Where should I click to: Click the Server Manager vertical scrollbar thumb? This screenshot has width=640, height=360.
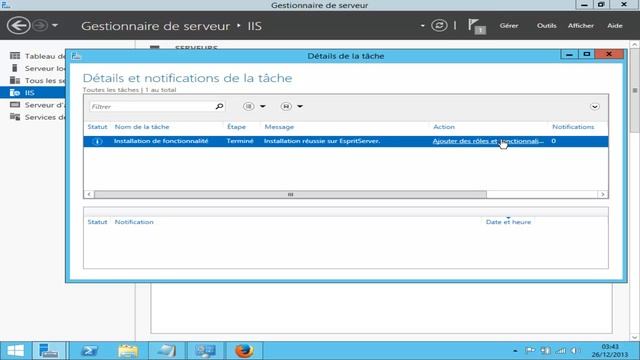point(635,91)
